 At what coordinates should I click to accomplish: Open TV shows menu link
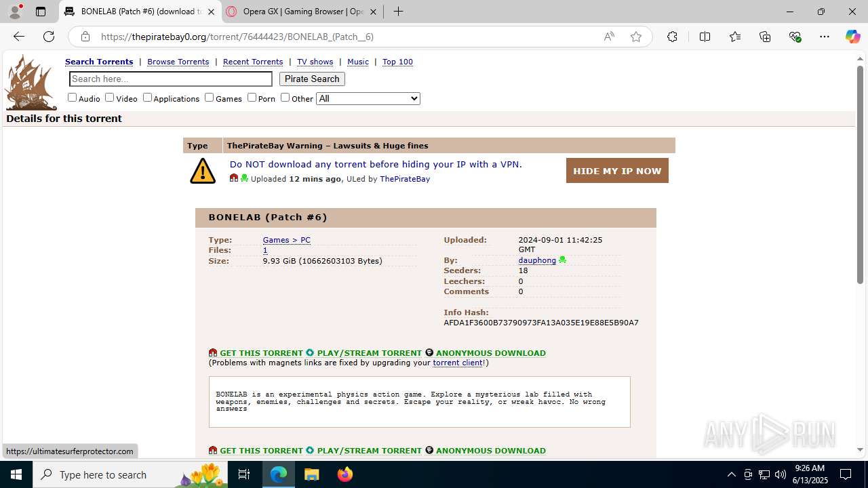315,62
